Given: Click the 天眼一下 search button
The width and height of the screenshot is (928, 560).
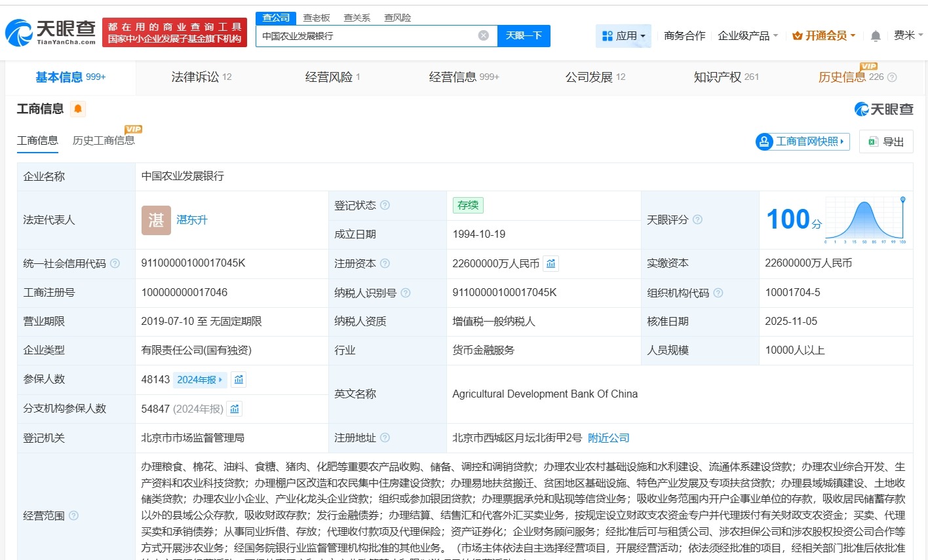Looking at the screenshot, I should point(524,36).
